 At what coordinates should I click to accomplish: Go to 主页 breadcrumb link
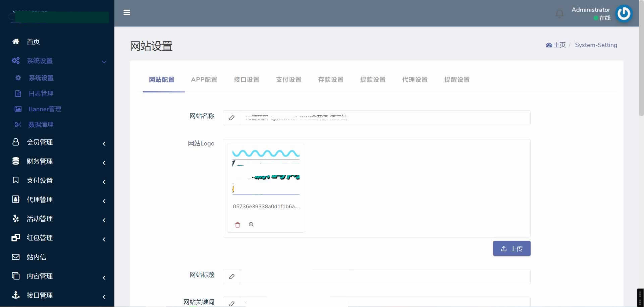559,45
